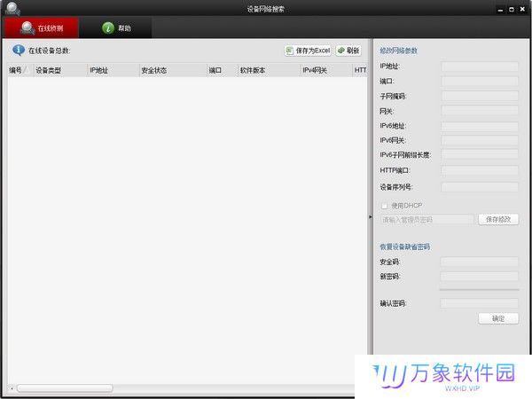
Task: Maximize the 设备网络搜索 window
Action: 512,10
